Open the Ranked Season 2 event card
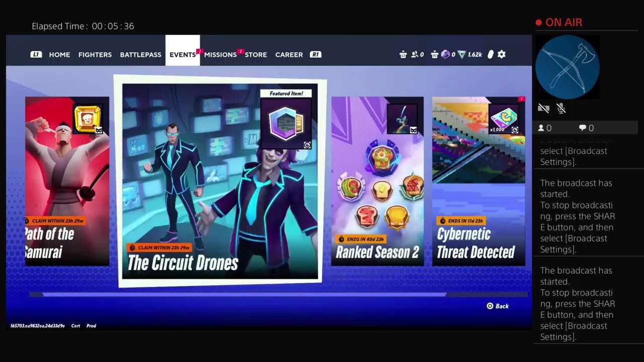The image size is (644, 362). 377,181
